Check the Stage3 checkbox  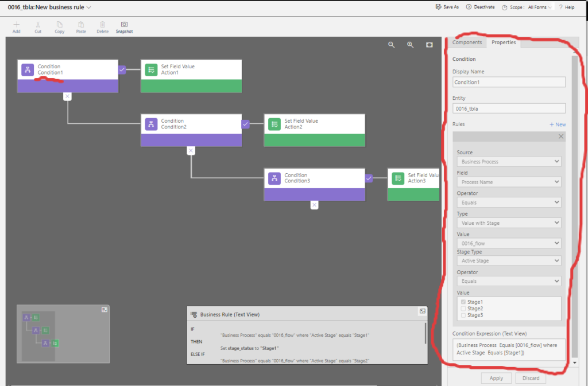[x=464, y=315]
